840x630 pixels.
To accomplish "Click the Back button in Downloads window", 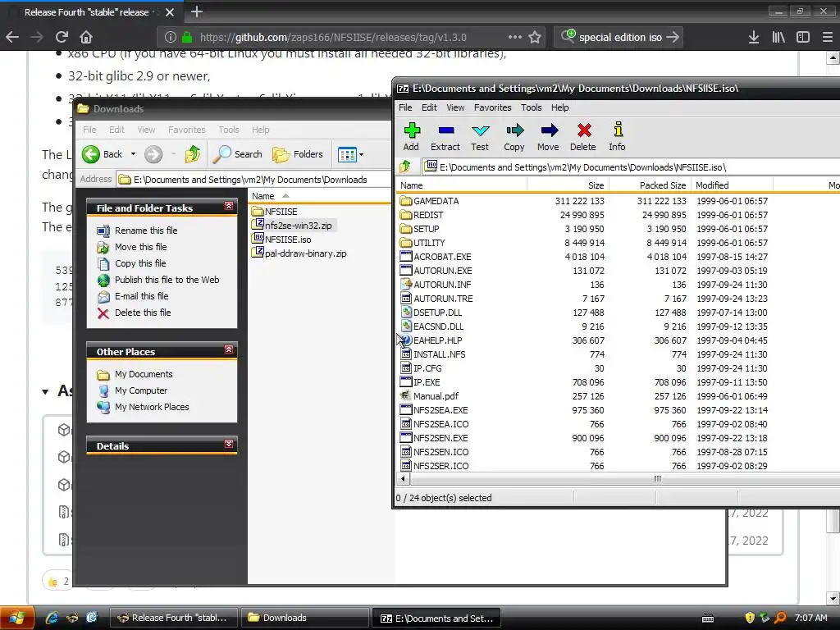I will pos(103,154).
